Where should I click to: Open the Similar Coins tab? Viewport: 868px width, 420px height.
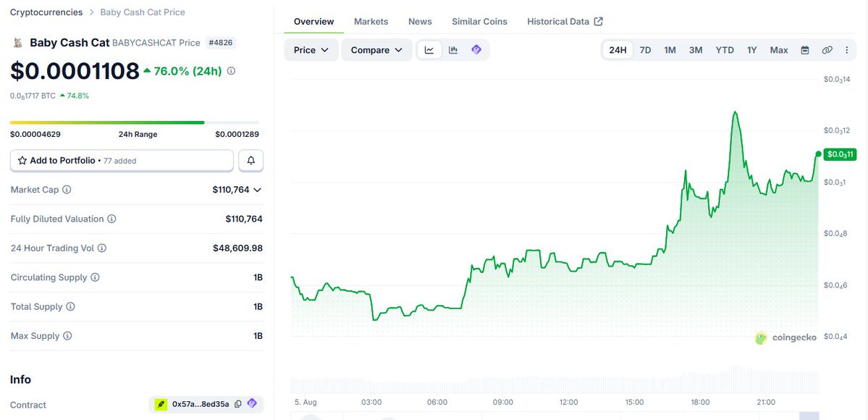point(479,22)
